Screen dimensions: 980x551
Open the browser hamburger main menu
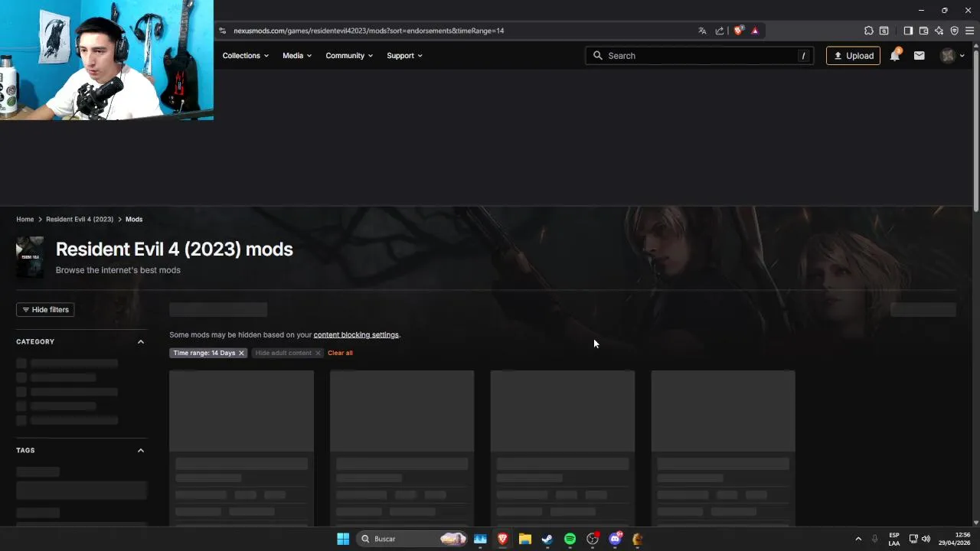tap(969, 31)
